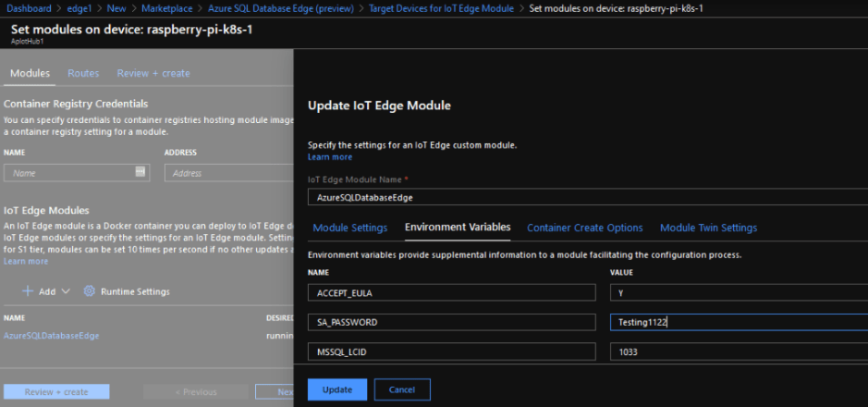Open the Container Create Options tab
Viewport: 868px width, 407px height.
tap(584, 228)
